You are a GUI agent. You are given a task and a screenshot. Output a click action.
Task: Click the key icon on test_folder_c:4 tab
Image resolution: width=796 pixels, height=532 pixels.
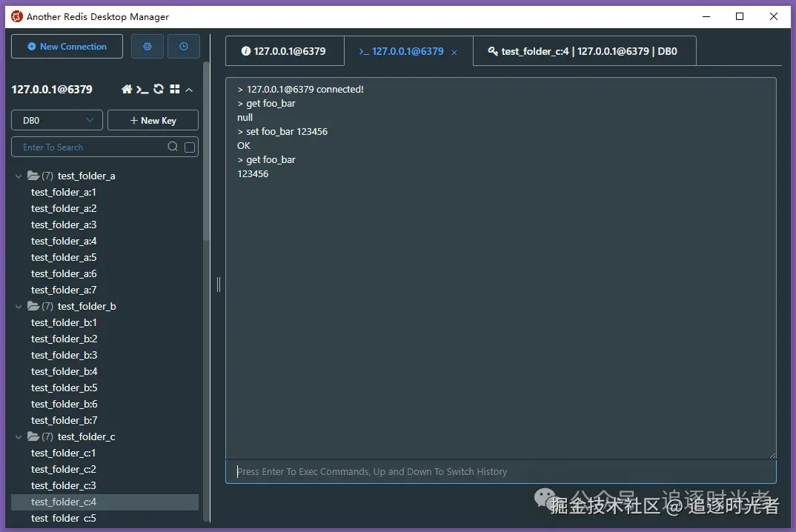click(492, 51)
